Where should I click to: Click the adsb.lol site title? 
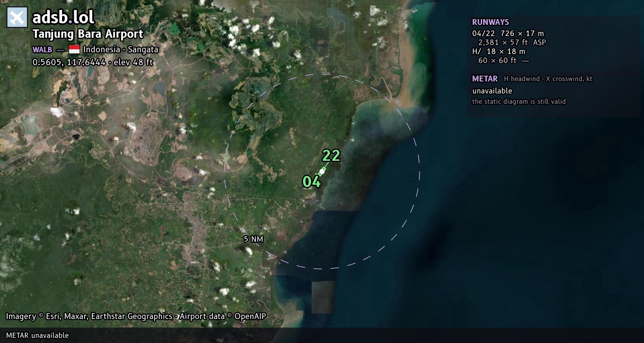64,17
